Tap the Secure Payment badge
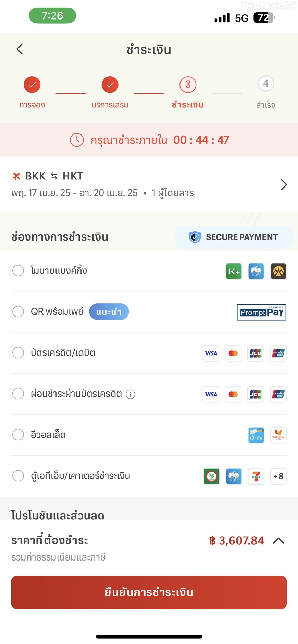298x644 pixels. click(x=234, y=237)
